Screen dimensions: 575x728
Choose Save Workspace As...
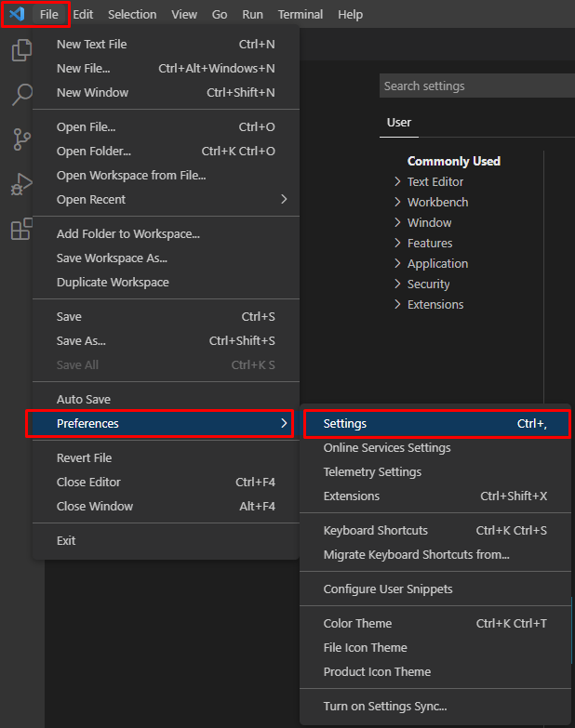(166, 258)
